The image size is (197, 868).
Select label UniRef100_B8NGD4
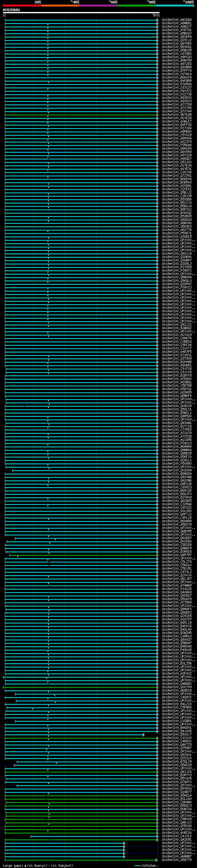tap(177, 474)
